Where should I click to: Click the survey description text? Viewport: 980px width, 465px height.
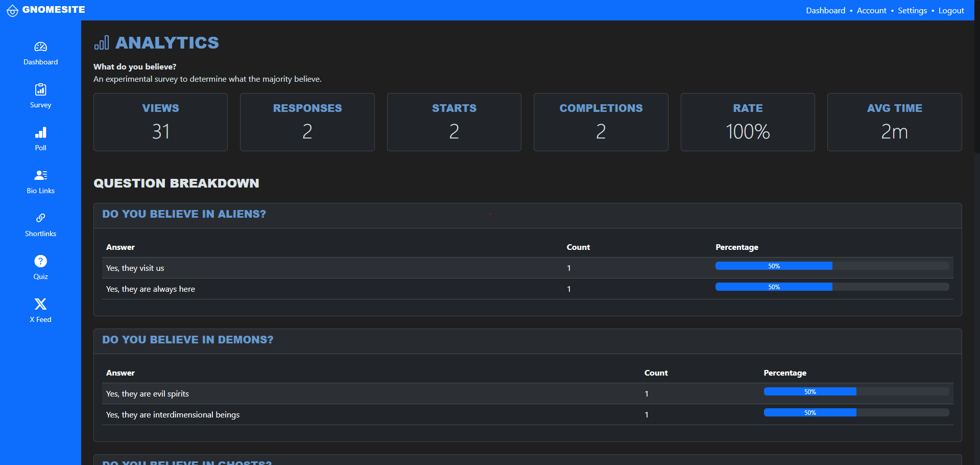pos(207,79)
